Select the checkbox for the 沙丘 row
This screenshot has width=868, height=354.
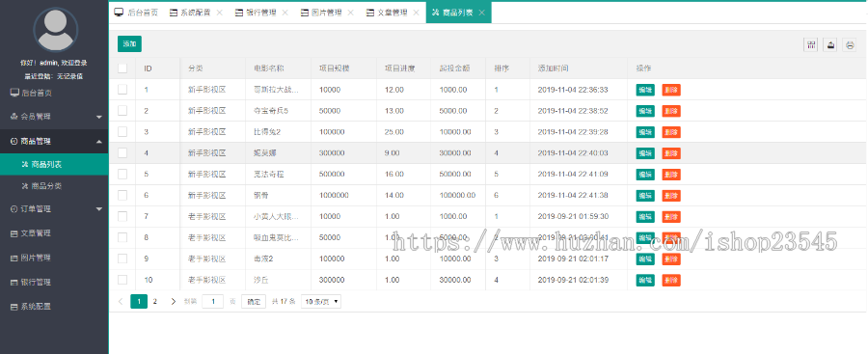tap(122, 280)
